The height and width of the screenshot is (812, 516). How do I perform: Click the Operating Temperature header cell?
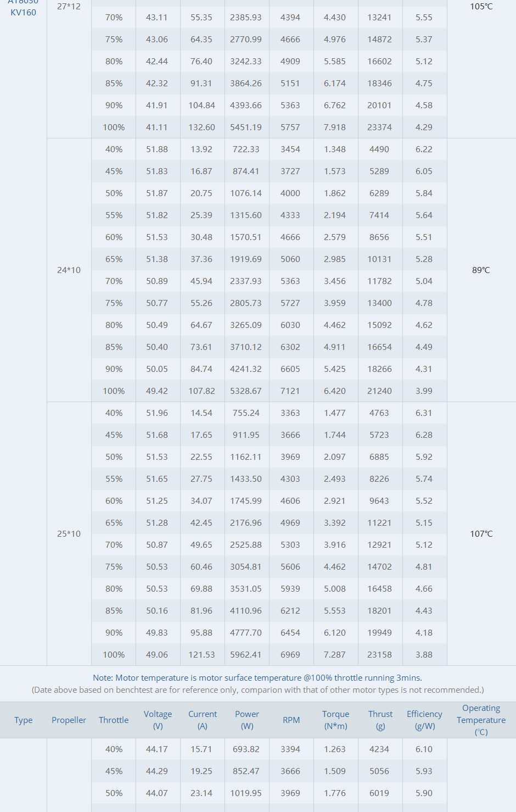[481, 720]
